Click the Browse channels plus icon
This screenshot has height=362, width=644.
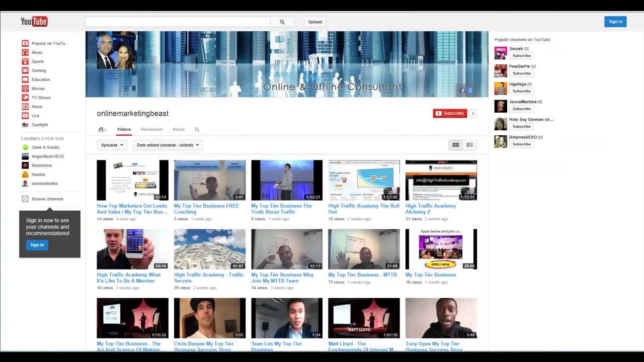(x=25, y=199)
